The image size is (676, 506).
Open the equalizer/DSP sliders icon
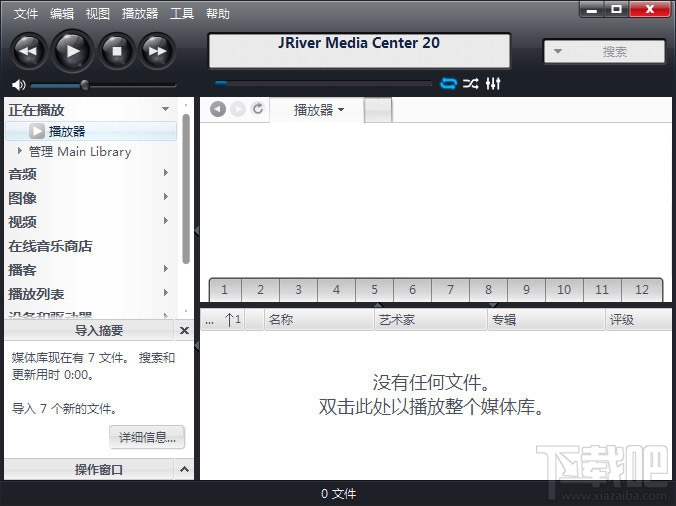pos(493,83)
